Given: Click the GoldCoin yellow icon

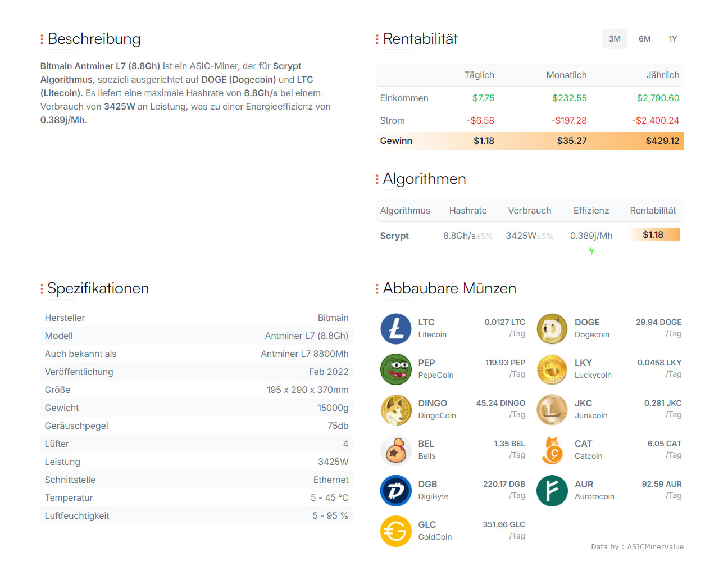Looking at the screenshot, I should 396,531.
